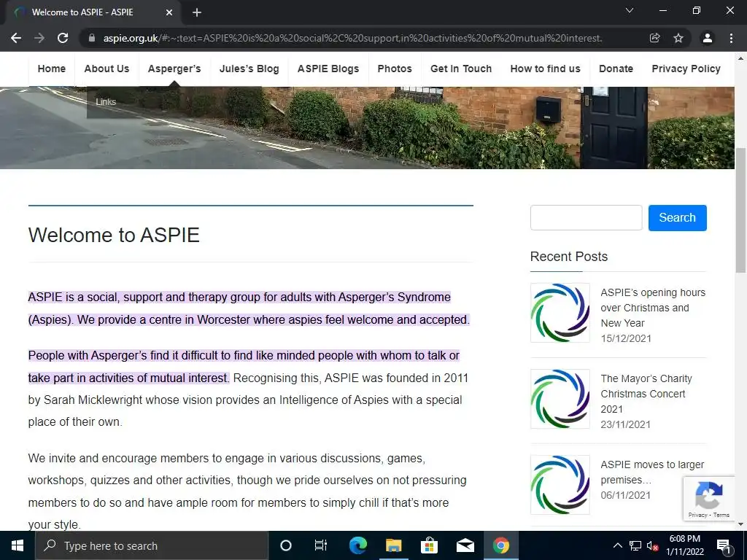Click the taskbar search box
This screenshot has width=747, height=560.
[x=152, y=545]
